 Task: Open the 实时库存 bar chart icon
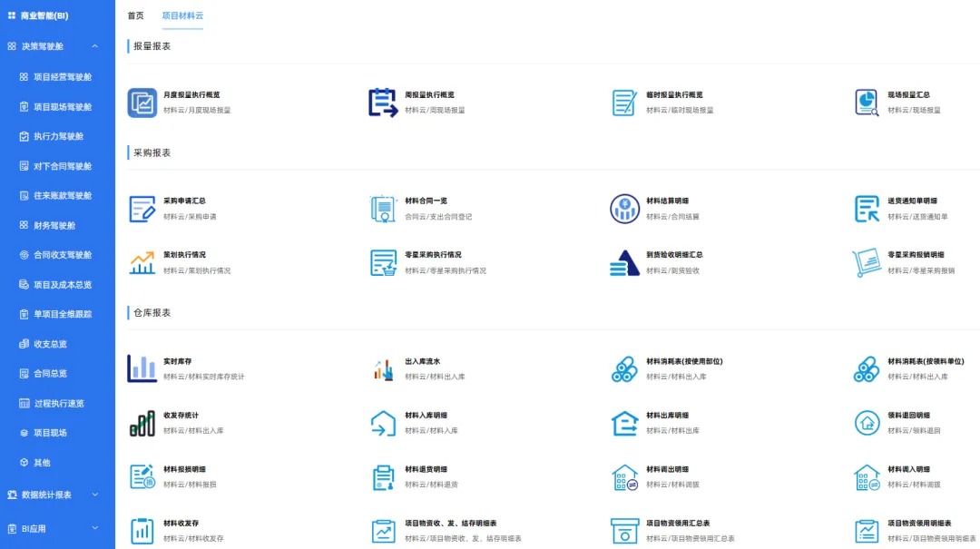(141, 367)
